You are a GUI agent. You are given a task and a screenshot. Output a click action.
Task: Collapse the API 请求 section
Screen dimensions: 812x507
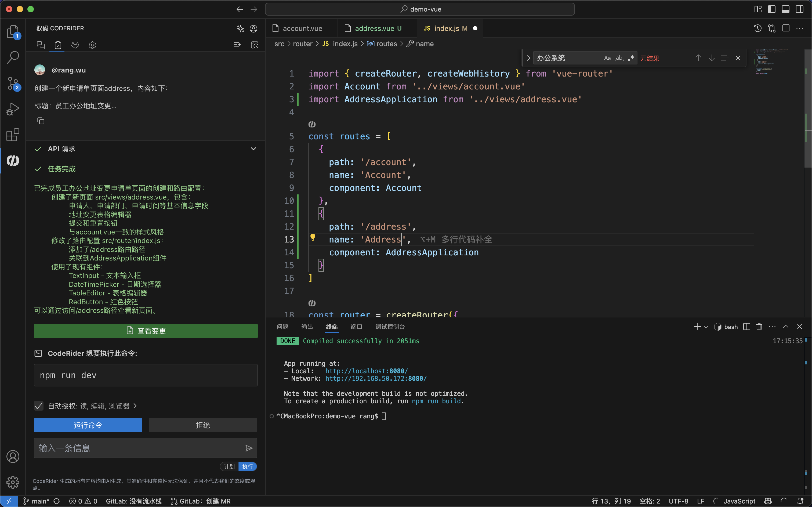(x=253, y=149)
